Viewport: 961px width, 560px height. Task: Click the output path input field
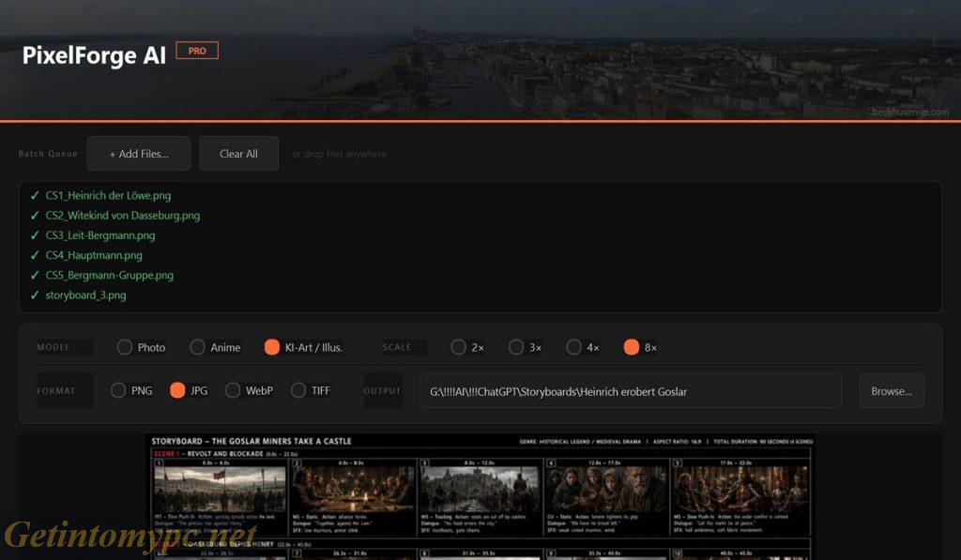pos(631,391)
